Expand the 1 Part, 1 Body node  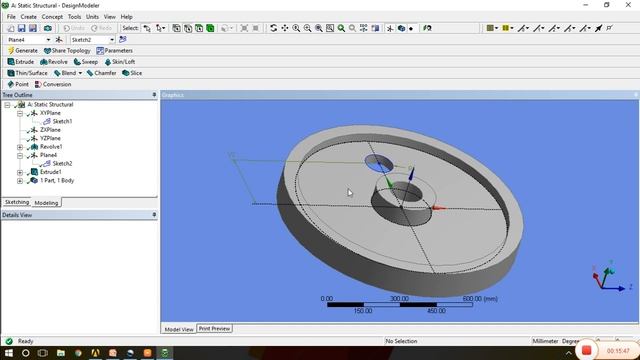click(20, 181)
